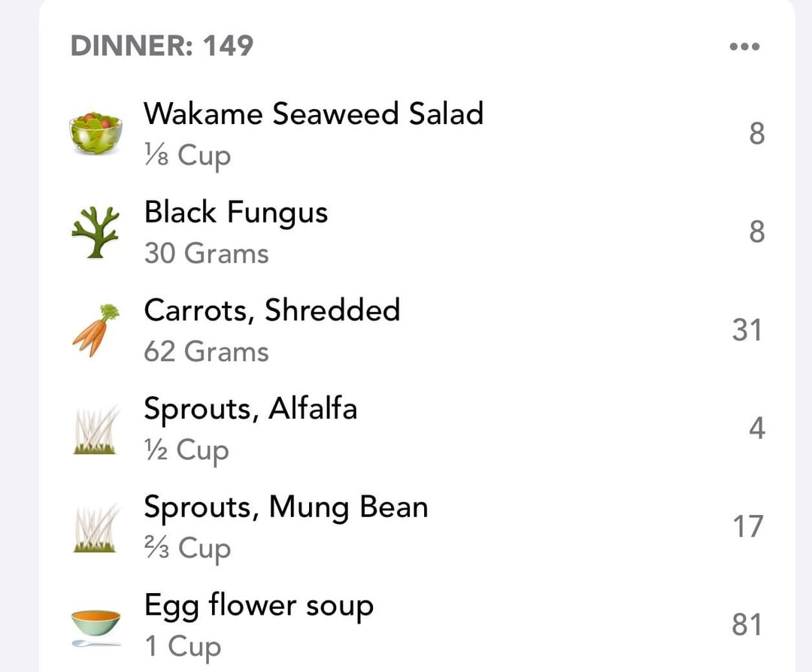Screen dimensions: 812x672
Task: Open the Carrots, Shredded entry
Action: point(417,330)
